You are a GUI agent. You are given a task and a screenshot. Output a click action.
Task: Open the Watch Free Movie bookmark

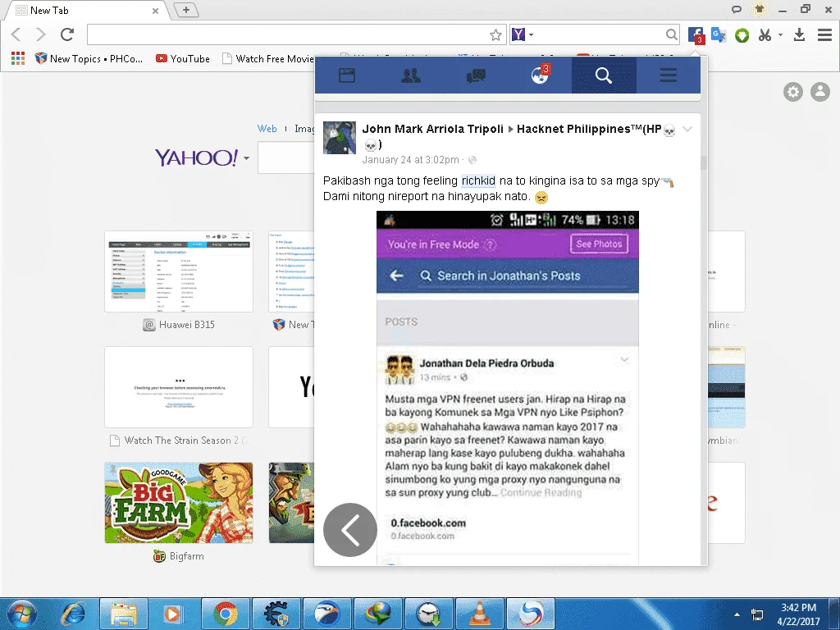268,58
